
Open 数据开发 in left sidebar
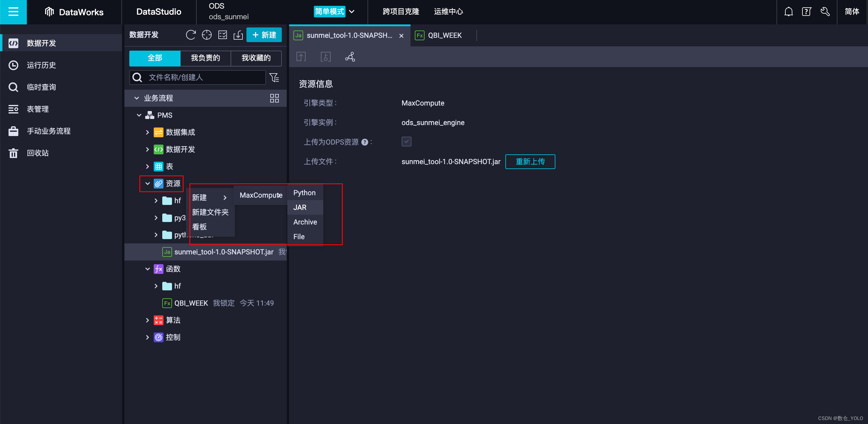click(61, 43)
